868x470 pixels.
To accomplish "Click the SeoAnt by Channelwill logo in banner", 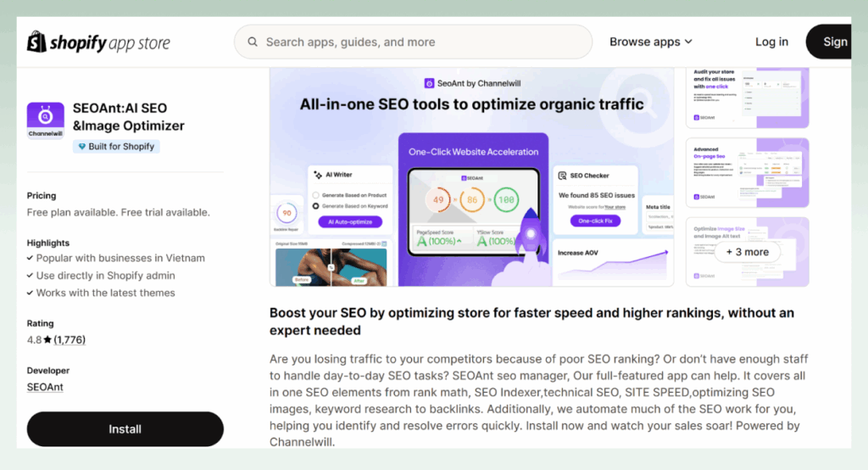I will click(x=429, y=83).
